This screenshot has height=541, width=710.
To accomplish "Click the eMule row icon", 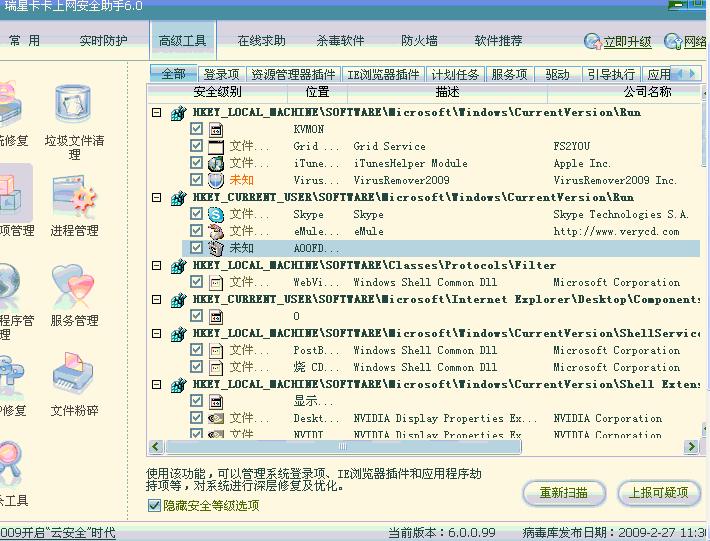I will (x=216, y=232).
